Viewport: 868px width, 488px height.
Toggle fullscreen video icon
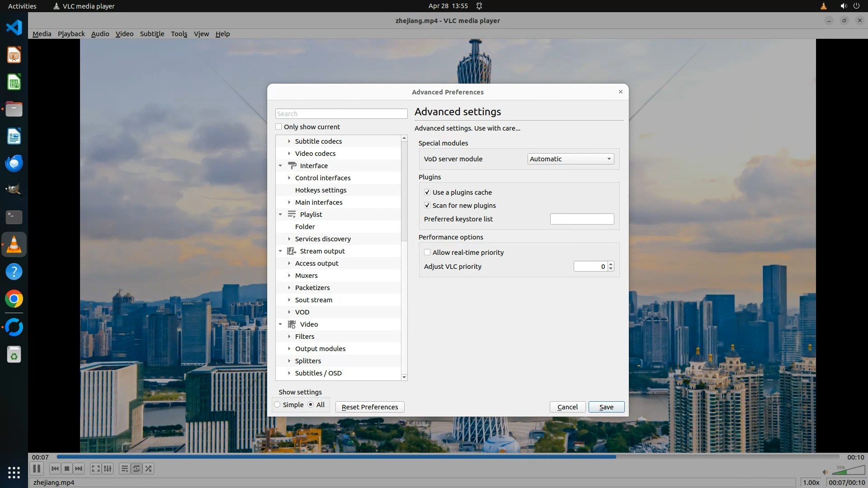[x=95, y=469]
